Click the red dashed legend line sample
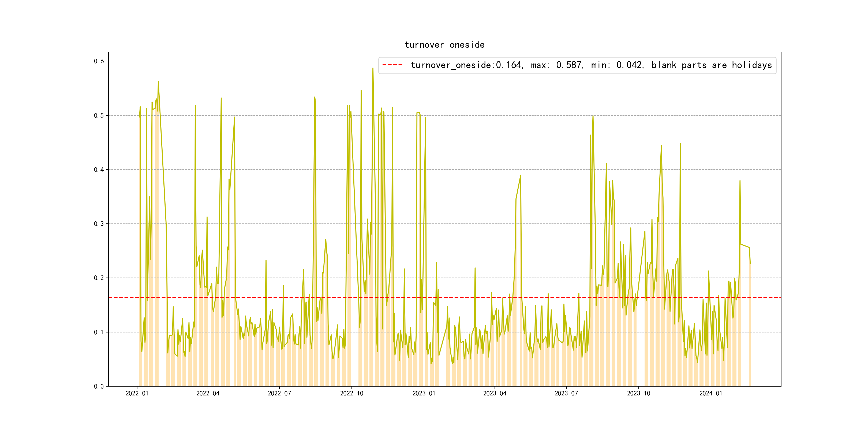Screen dimensions: 868x434 [392, 65]
